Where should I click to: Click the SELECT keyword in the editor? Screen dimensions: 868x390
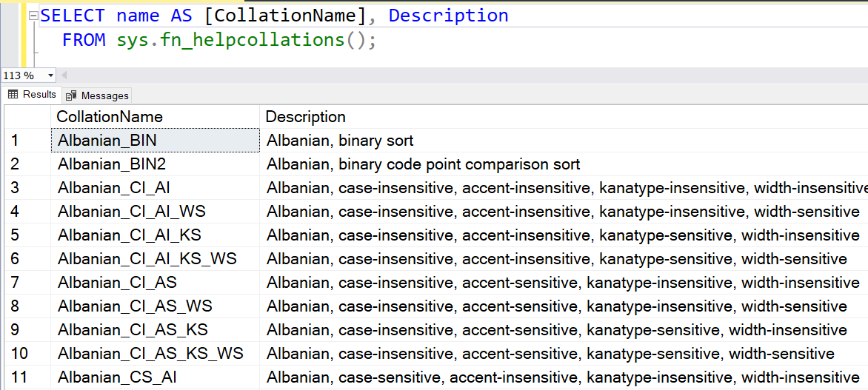pos(74,16)
